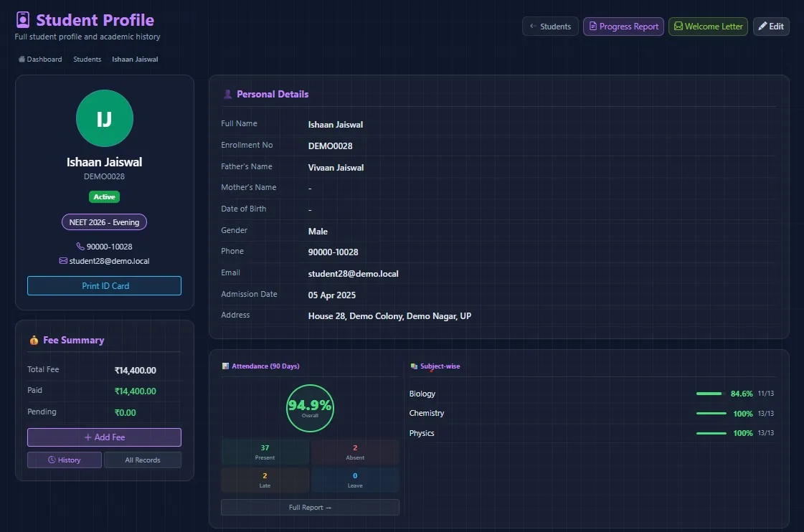
Task: Click the 2 Late attendance tile
Action: pyautogui.click(x=265, y=480)
